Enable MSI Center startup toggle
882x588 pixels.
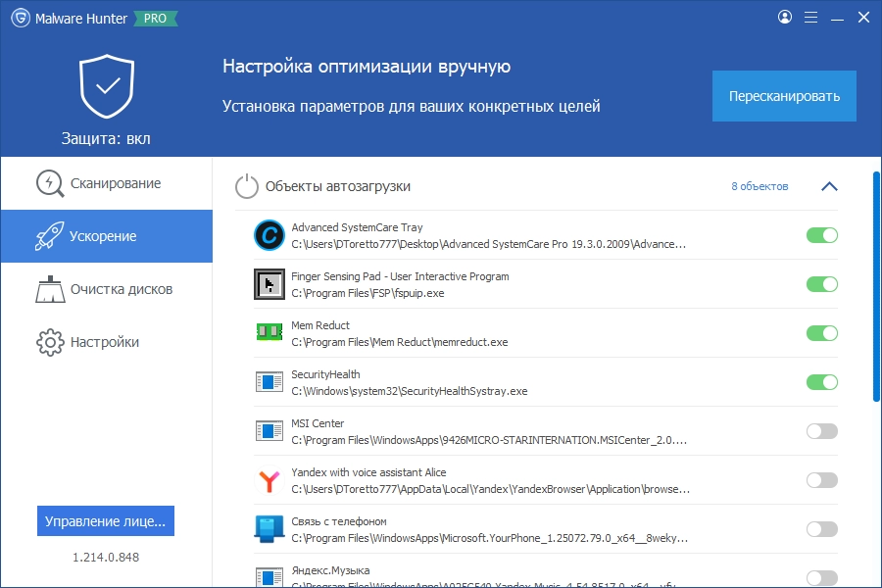tap(822, 431)
